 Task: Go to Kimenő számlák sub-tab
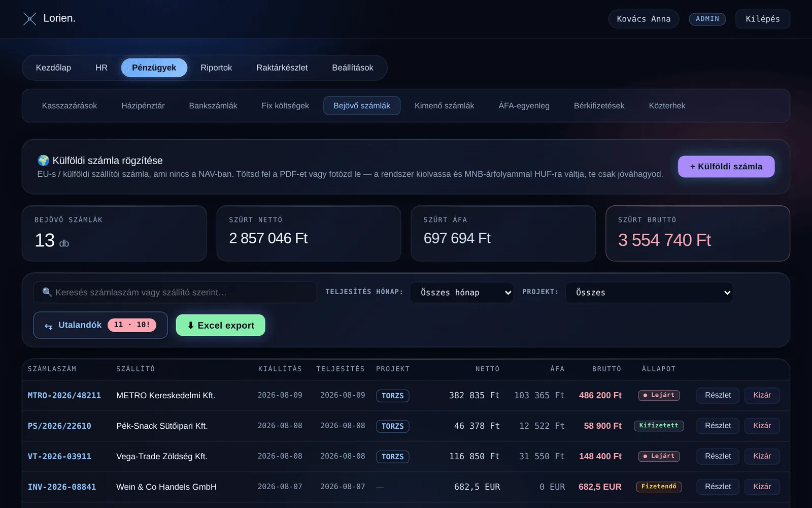[445, 106]
